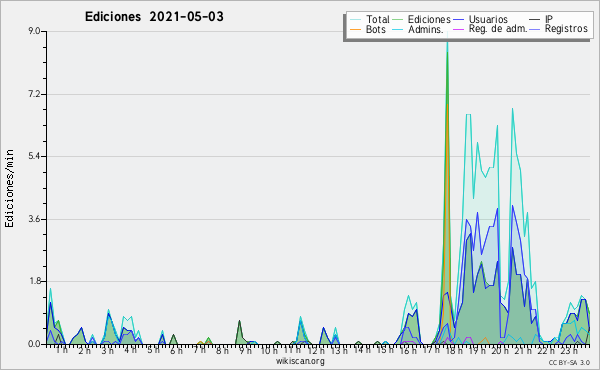Click the chart title 'Ediciones 2021-05-03'
Image resolution: width=600 pixels, height=370 pixels.
154,17
